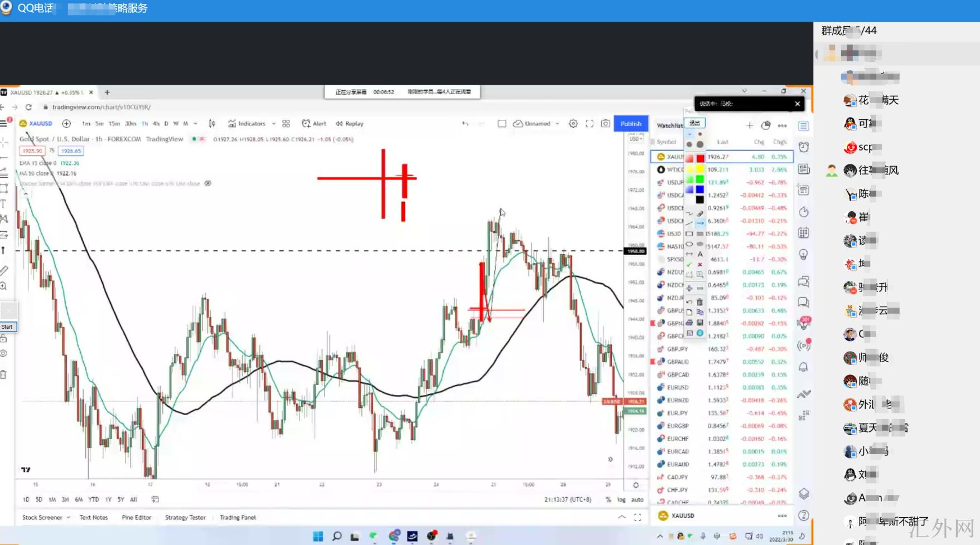Click the blue Publish button
The height and width of the screenshot is (545, 980).
631,124
